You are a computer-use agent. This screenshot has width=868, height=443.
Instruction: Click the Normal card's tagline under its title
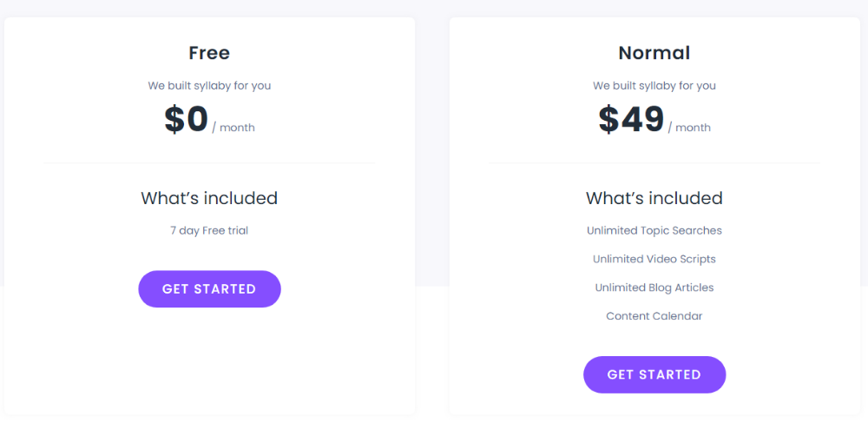654,86
